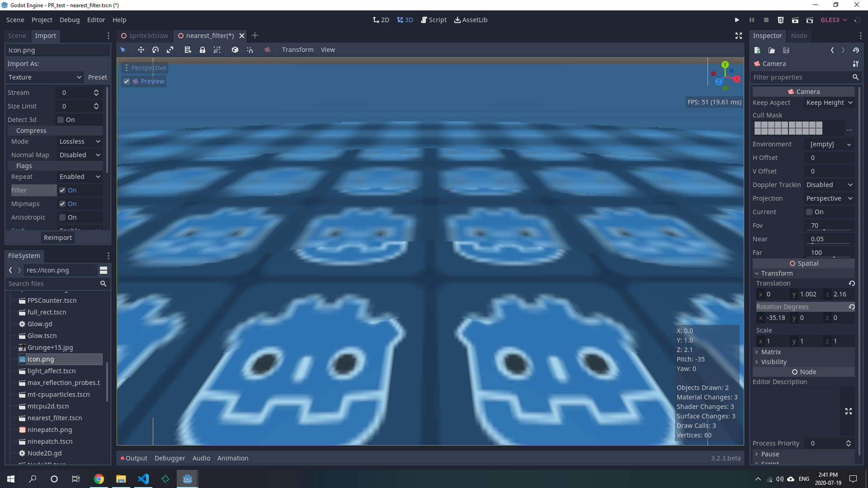Switch to the Script workspace
868x488 pixels.
434,20
